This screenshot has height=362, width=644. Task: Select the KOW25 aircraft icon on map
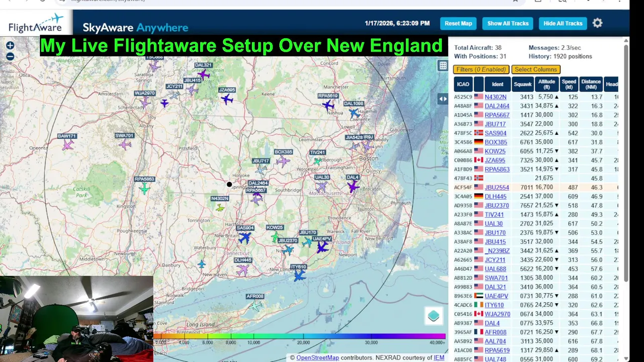[275, 236]
